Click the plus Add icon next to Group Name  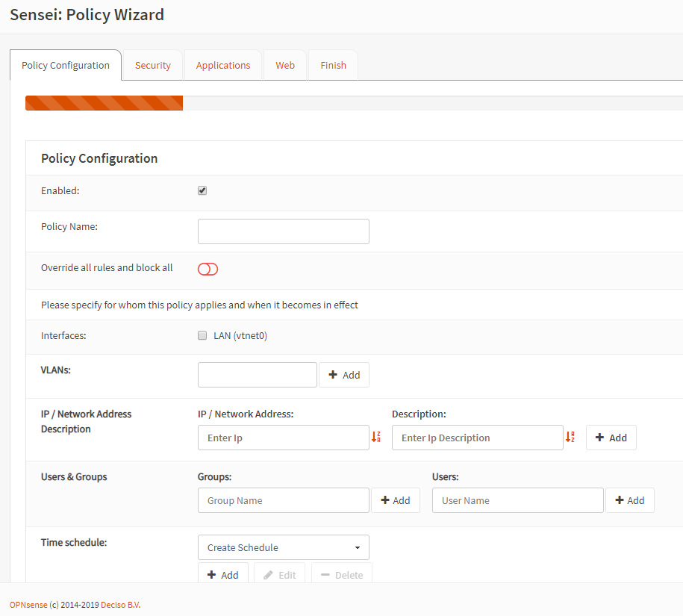pos(396,500)
